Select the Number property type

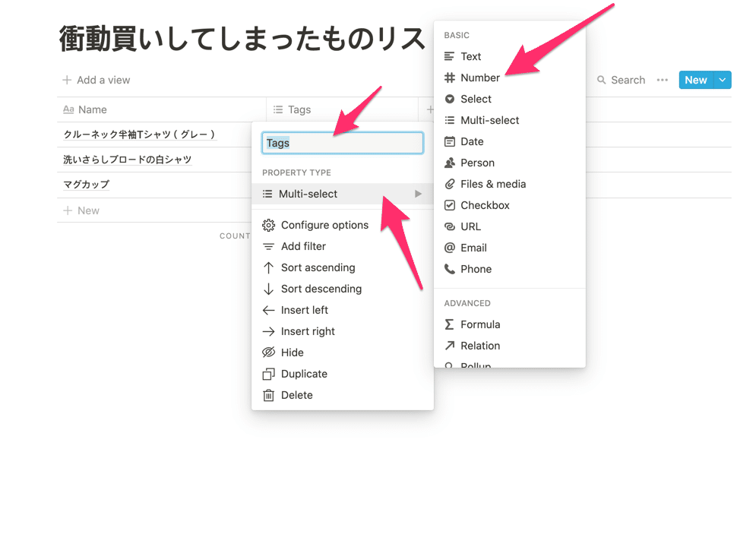click(x=479, y=77)
